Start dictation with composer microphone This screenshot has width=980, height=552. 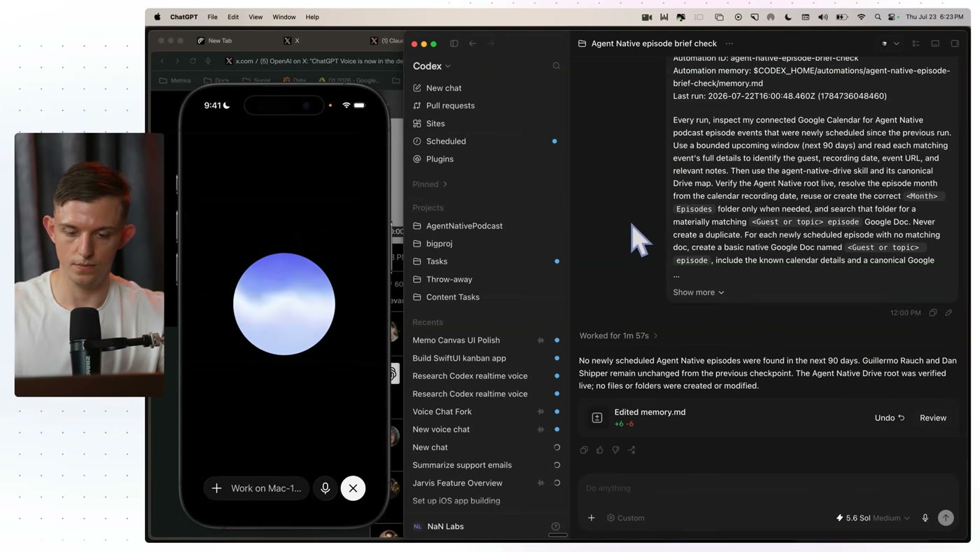tap(925, 518)
